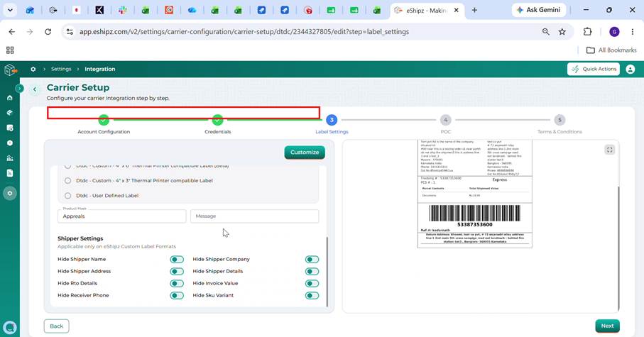Bookmark this page with the star
Viewport: 644px width, 337px height.
tap(562, 32)
